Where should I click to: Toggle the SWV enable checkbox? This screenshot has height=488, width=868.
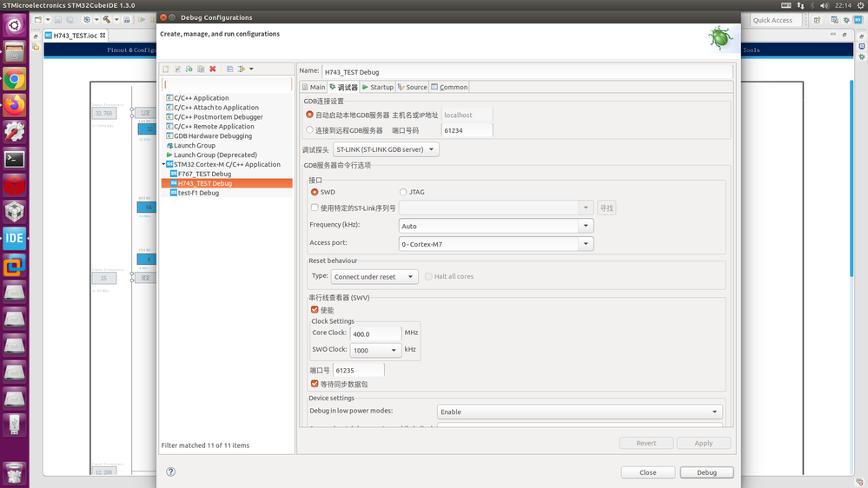[315, 310]
